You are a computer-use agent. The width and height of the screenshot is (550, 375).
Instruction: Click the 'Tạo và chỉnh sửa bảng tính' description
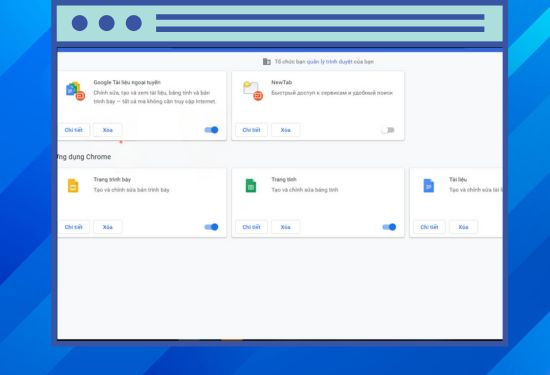305,190
